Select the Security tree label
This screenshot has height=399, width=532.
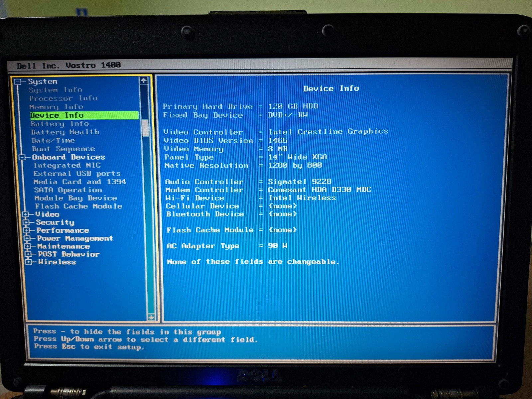(55, 222)
